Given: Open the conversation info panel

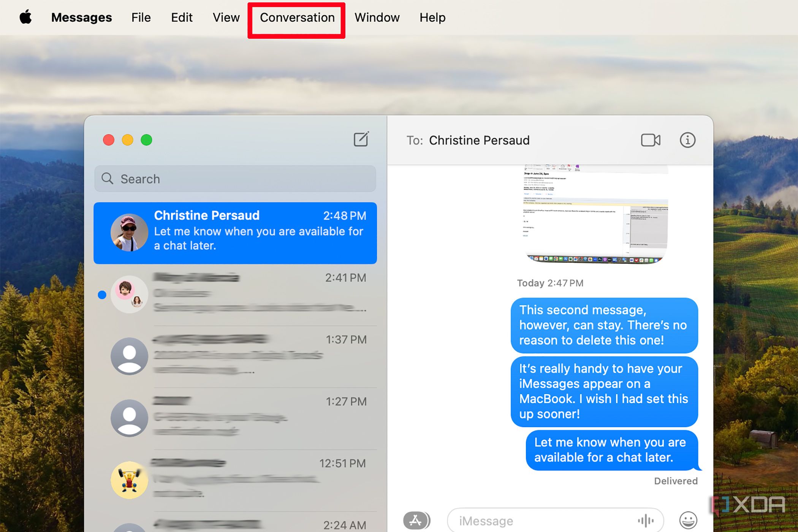Looking at the screenshot, I should [x=687, y=140].
